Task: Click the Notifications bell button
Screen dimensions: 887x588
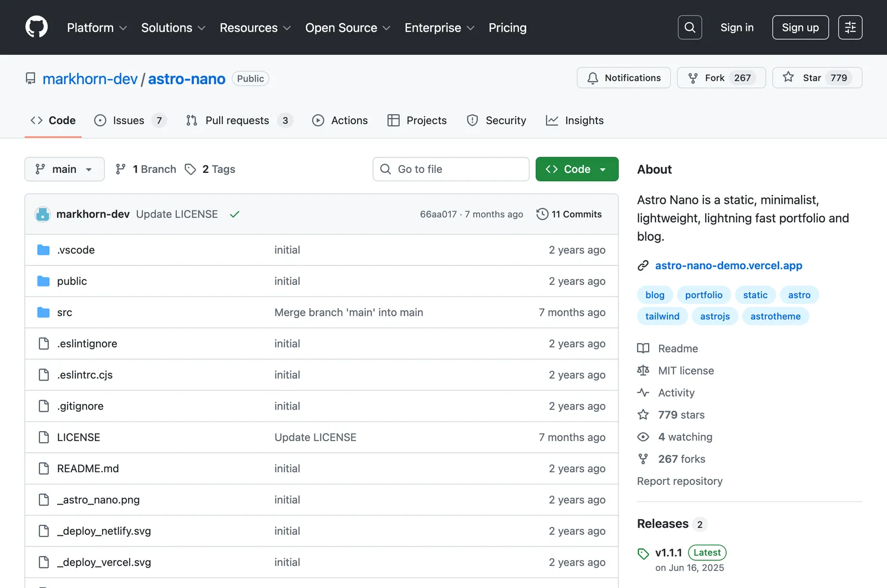Action: point(624,78)
